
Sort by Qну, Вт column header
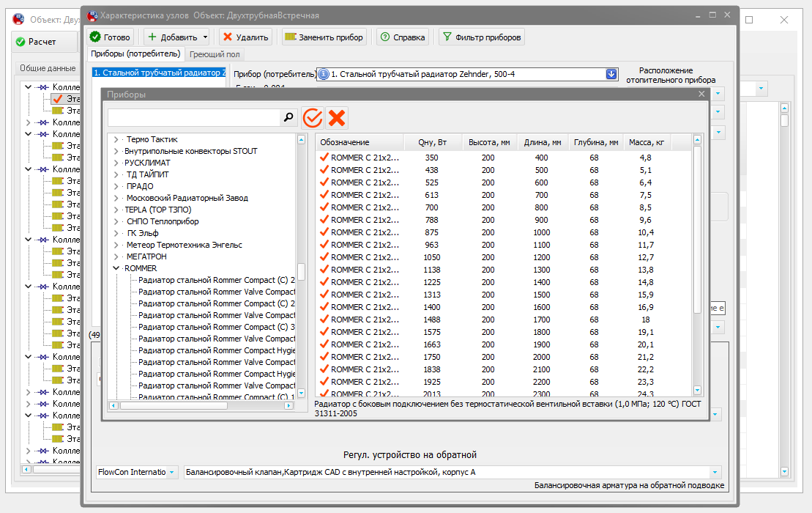[x=433, y=142]
